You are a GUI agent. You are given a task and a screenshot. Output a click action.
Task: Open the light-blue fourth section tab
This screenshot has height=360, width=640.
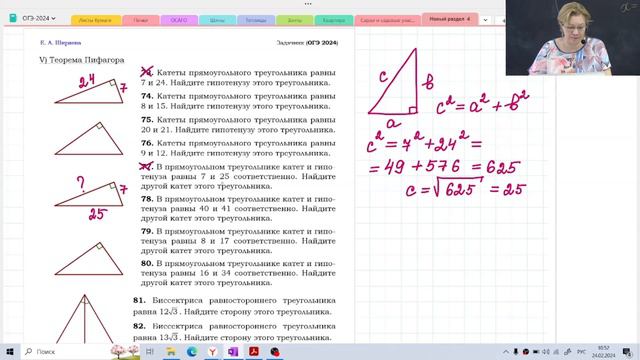click(217, 20)
